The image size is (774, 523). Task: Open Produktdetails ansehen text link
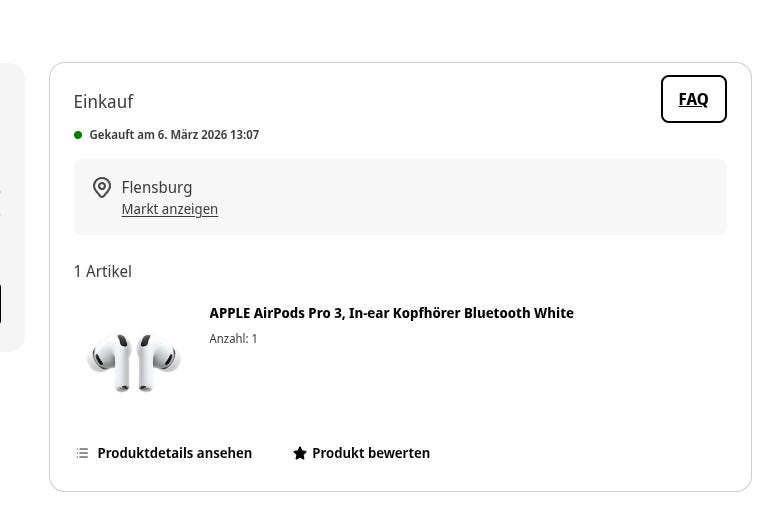tap(174, 453)
